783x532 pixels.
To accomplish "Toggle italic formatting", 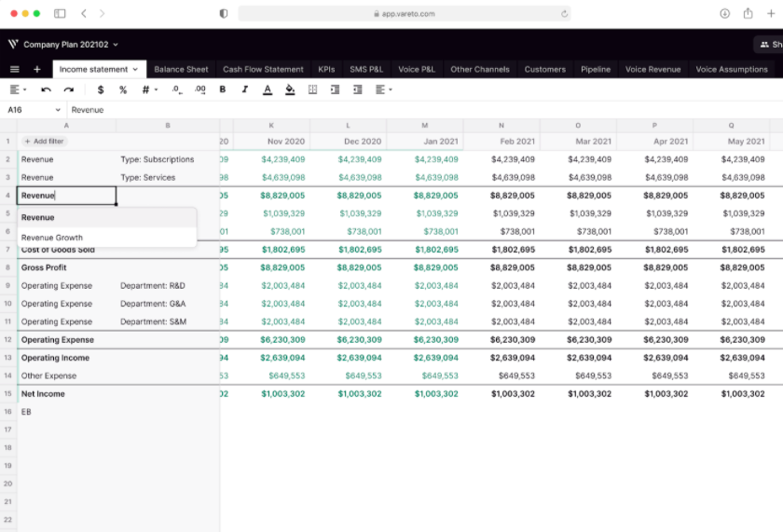I will click(245, 89).
